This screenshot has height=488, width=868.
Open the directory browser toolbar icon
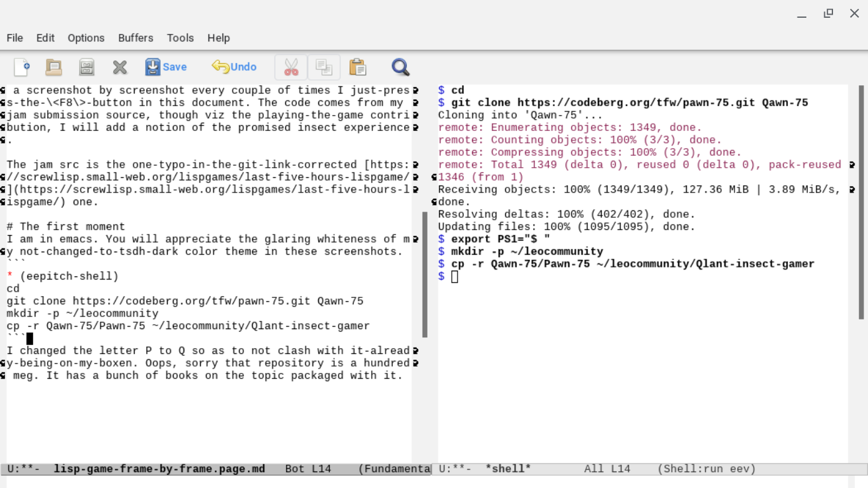pyautogui.click(x=86, y=67)
